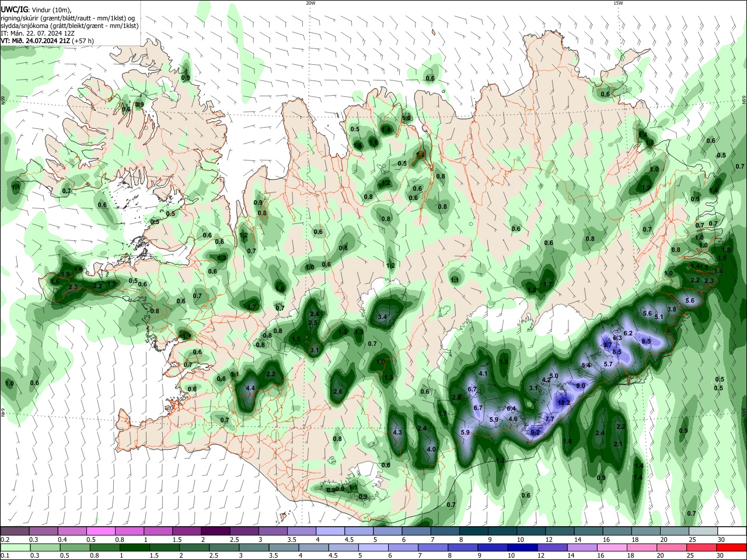Screen dimensions: 747x560
Task: Click the navy blue 10–12 swatch in the lower legend
Action: point(521,547)
